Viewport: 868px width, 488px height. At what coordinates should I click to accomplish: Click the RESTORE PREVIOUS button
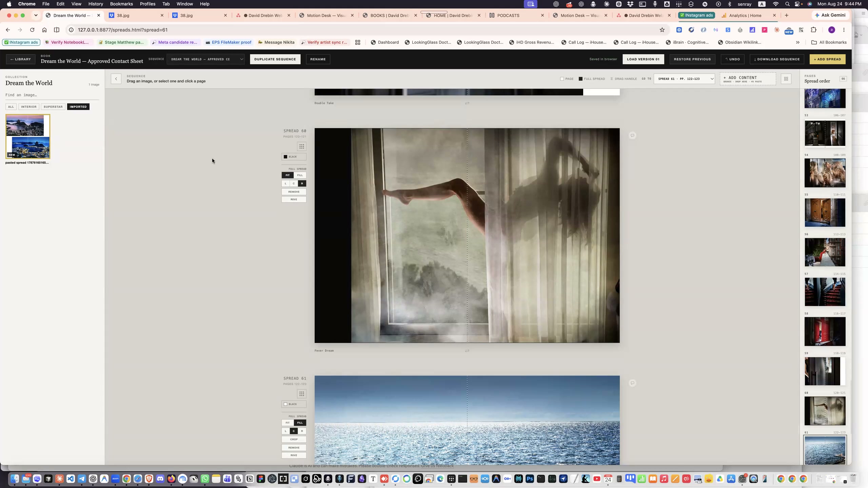click(x=692, y=59)
